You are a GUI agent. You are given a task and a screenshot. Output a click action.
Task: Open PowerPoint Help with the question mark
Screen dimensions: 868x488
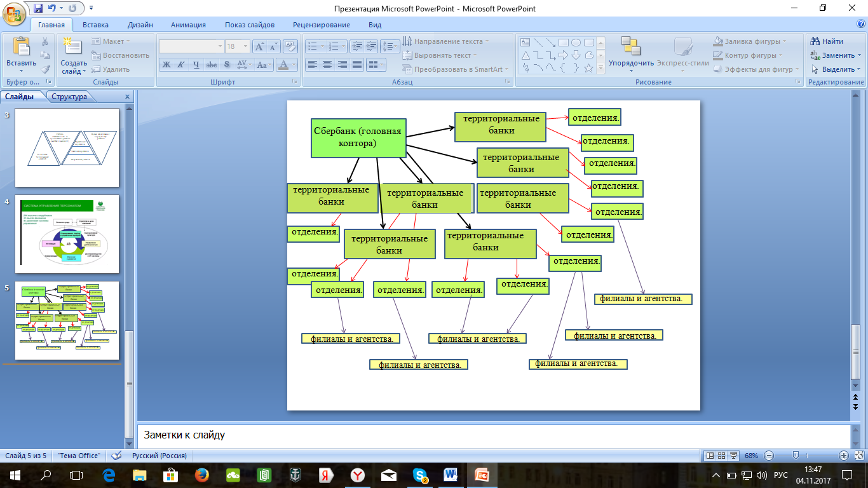pyautogui.click(x=860, y=25)
